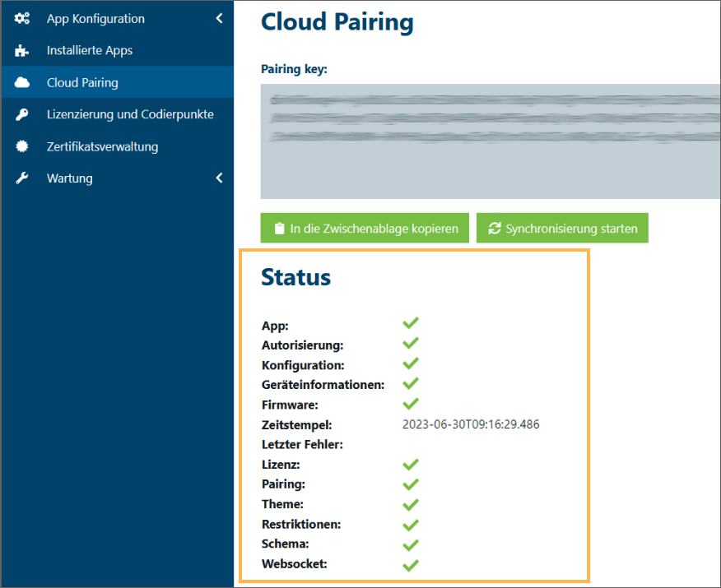
Task: Click the Zertifikatsverwaltung certificate badge icon
Action: tap(21, 146)
